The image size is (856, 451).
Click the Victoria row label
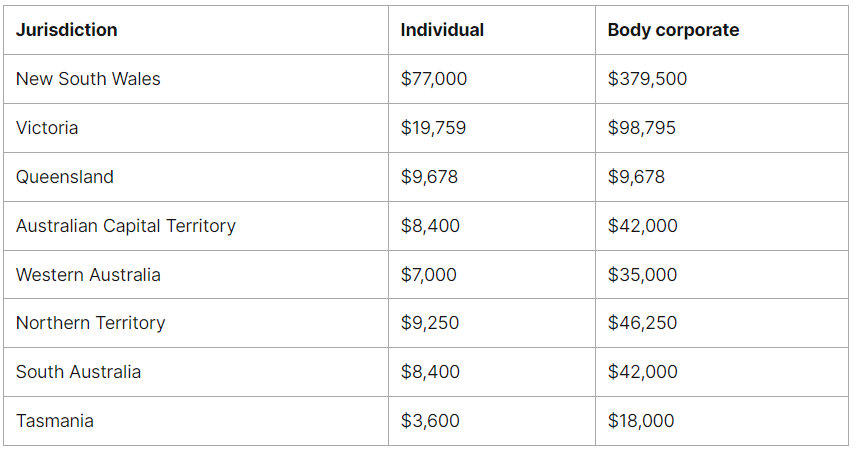coord(47,128)
